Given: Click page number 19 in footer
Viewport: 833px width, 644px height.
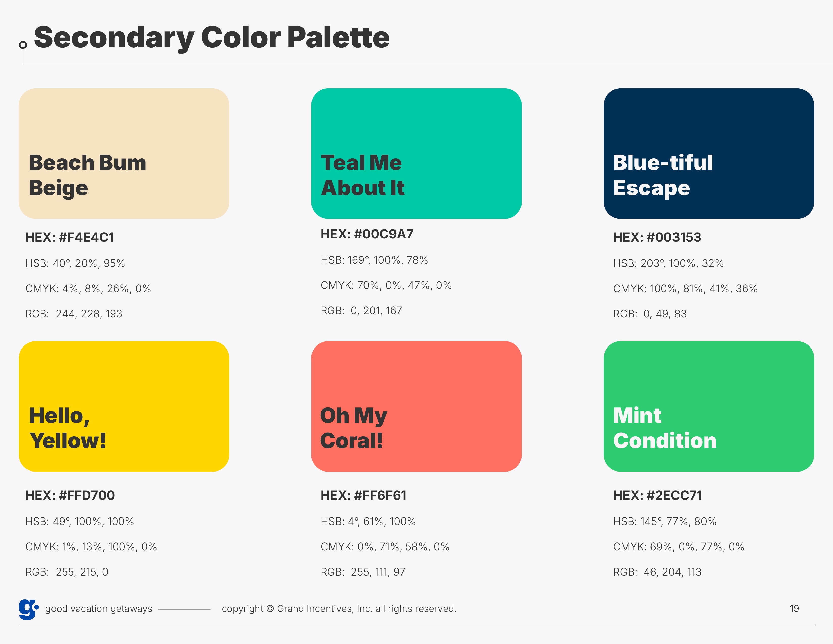Looking at the screenshot, I should pyautogui.click(x=794, y=609).
